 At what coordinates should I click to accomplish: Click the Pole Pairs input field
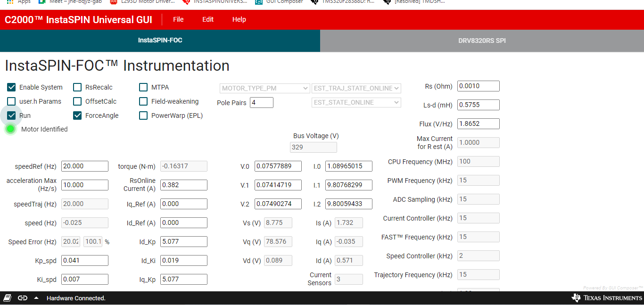coord(262,102)
